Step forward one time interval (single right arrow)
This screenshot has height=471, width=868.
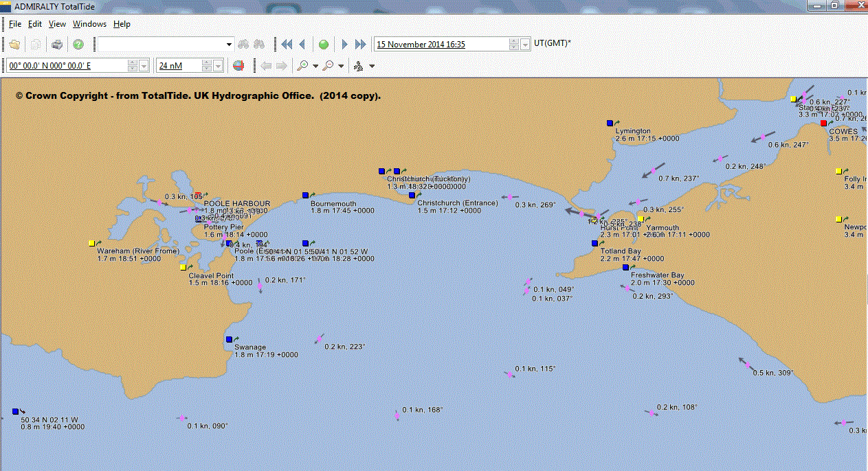345,45
